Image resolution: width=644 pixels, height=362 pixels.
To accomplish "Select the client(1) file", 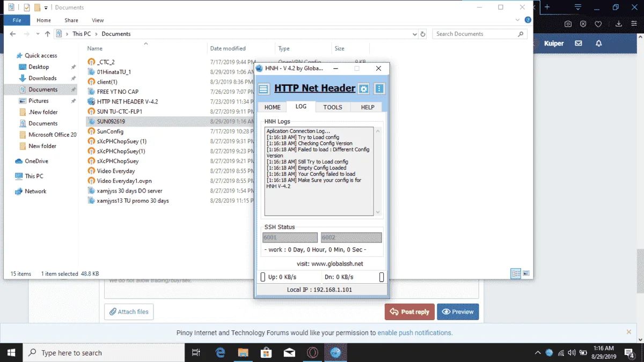I will click(107, 82).
